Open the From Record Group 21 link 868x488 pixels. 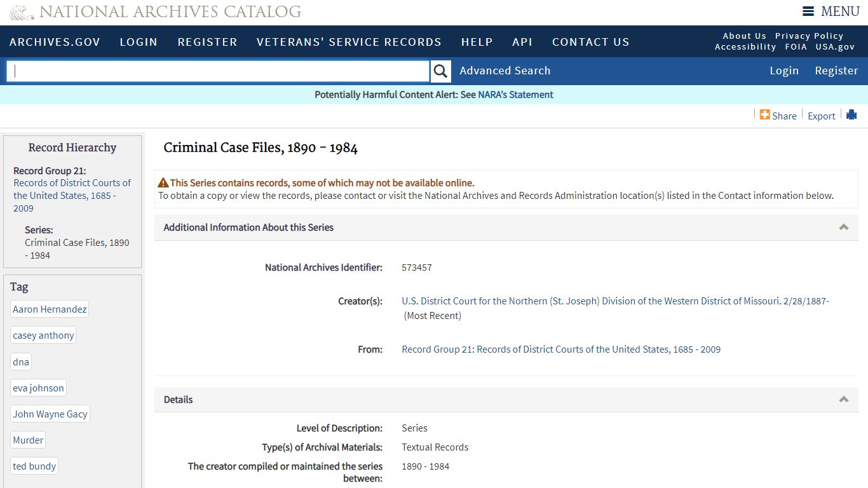[x=561, y=349]
